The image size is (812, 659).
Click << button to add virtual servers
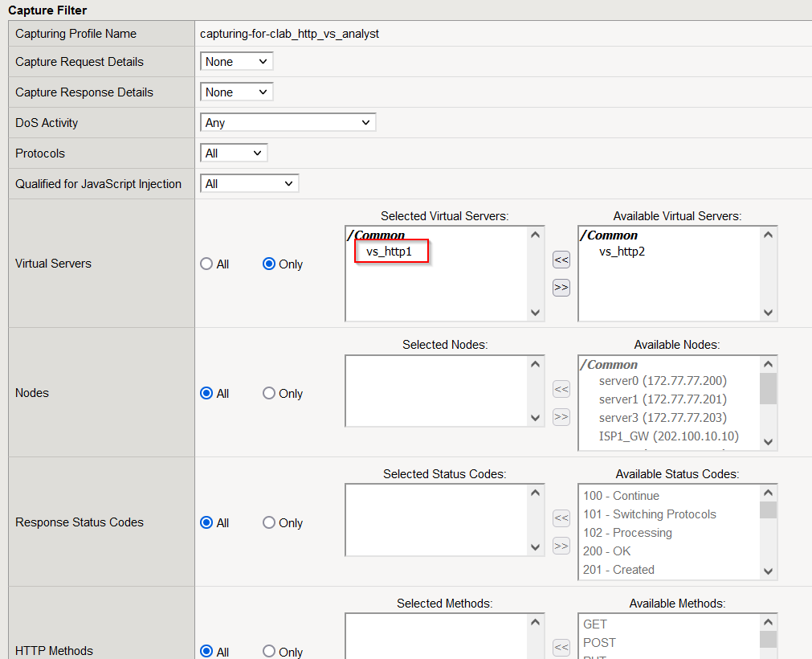(561, 260)
